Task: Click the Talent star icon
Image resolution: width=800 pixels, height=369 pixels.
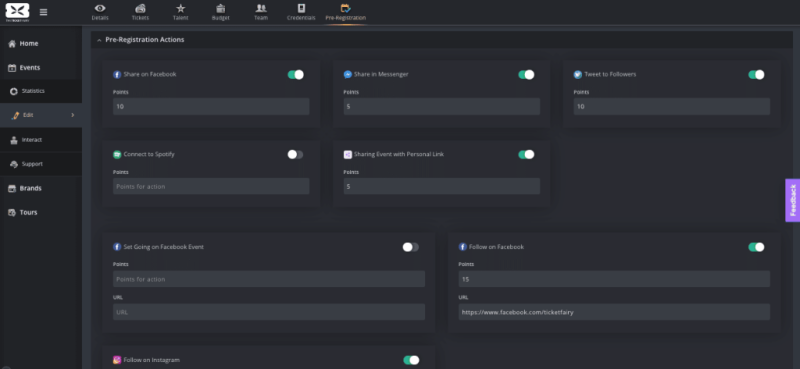Action: coord(181,8)
